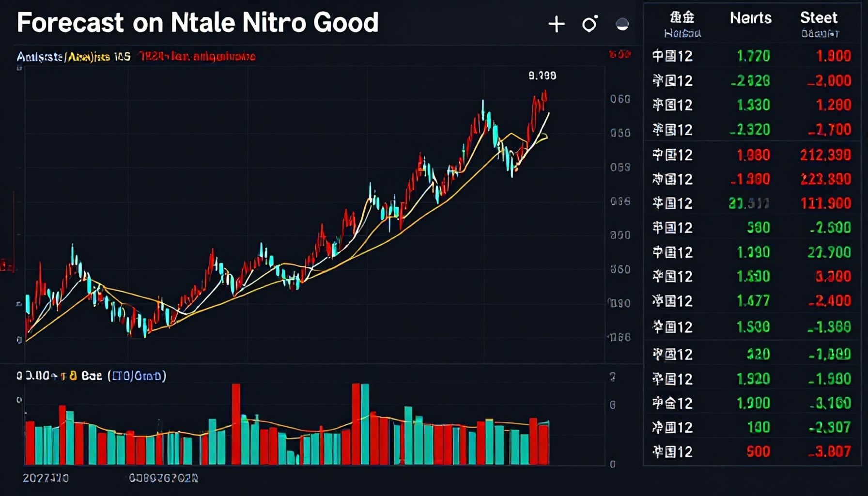This screenshot has height=496, width=868.
Task: Click the 9.199 price label on chart
Action: point(542,76)
